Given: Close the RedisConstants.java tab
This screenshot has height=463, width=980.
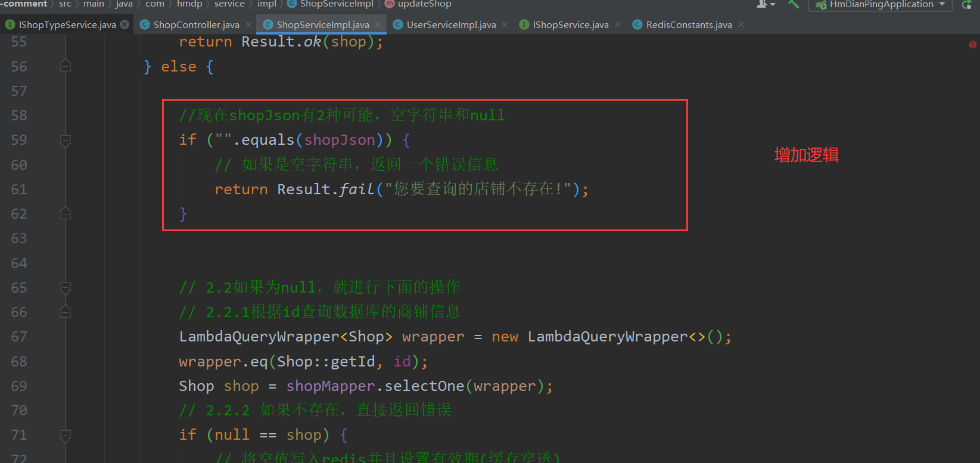Looking at the screenshot, I should click(x=741, y=24).
